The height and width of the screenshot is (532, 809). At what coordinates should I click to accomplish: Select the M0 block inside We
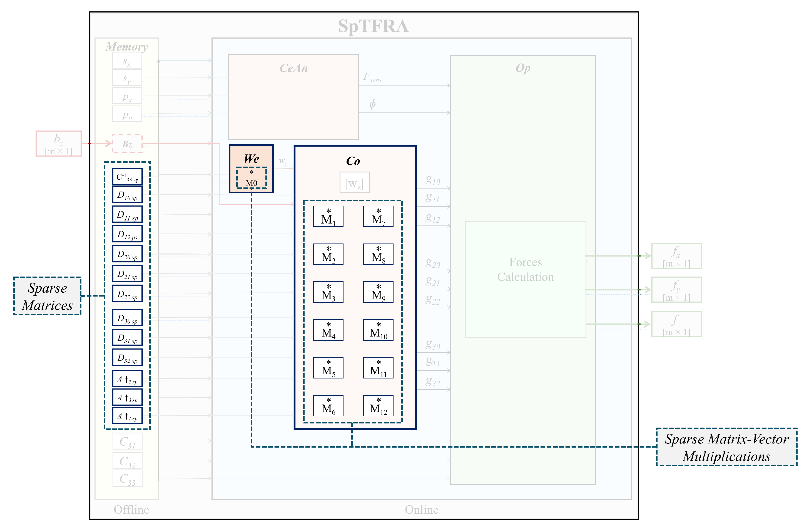(x=252, y=178)
